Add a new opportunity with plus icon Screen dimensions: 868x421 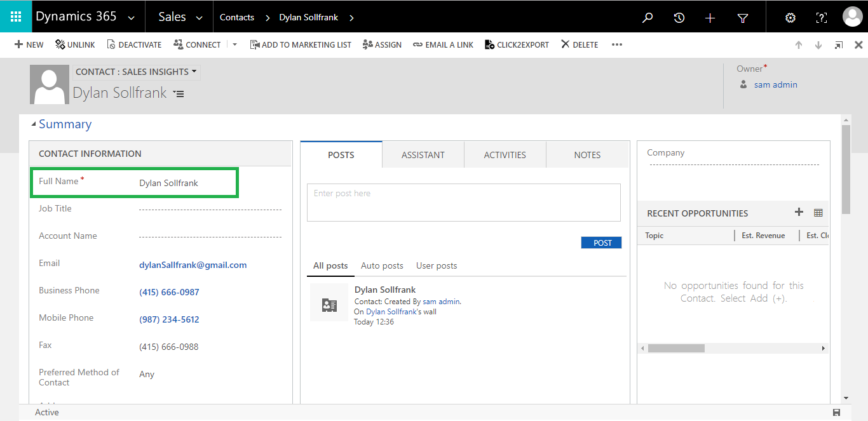(799, 212)
